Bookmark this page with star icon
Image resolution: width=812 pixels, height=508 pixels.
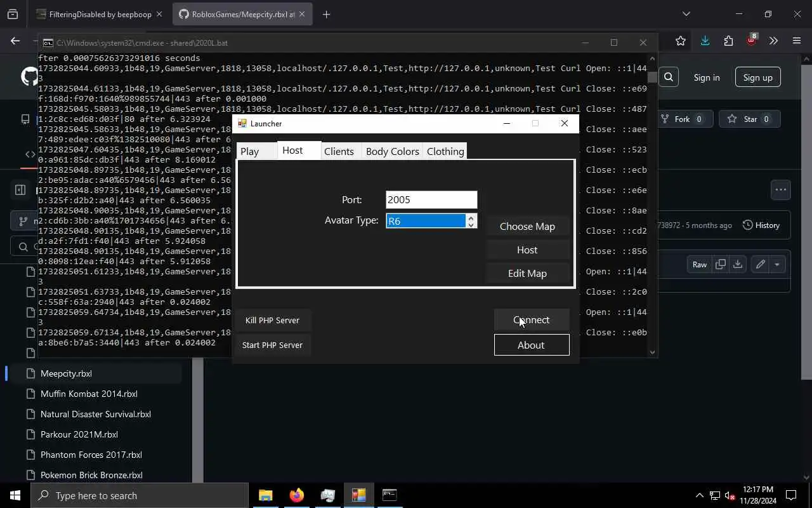(681, 41)
